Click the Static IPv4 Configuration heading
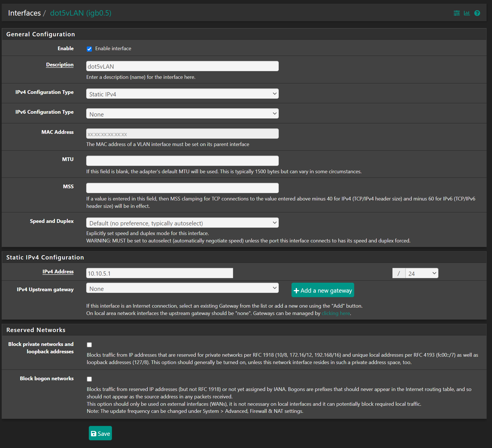This screenshot has height=448, width=492. click(45, 257)
